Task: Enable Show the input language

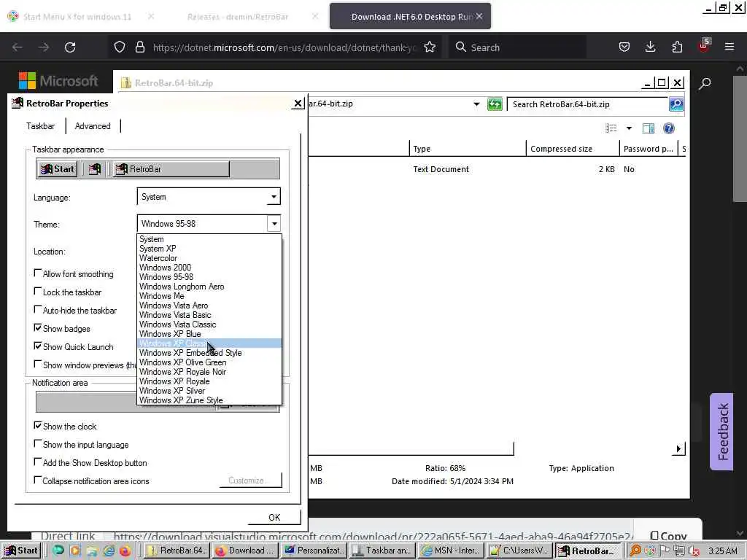Action: coord(38,443)
